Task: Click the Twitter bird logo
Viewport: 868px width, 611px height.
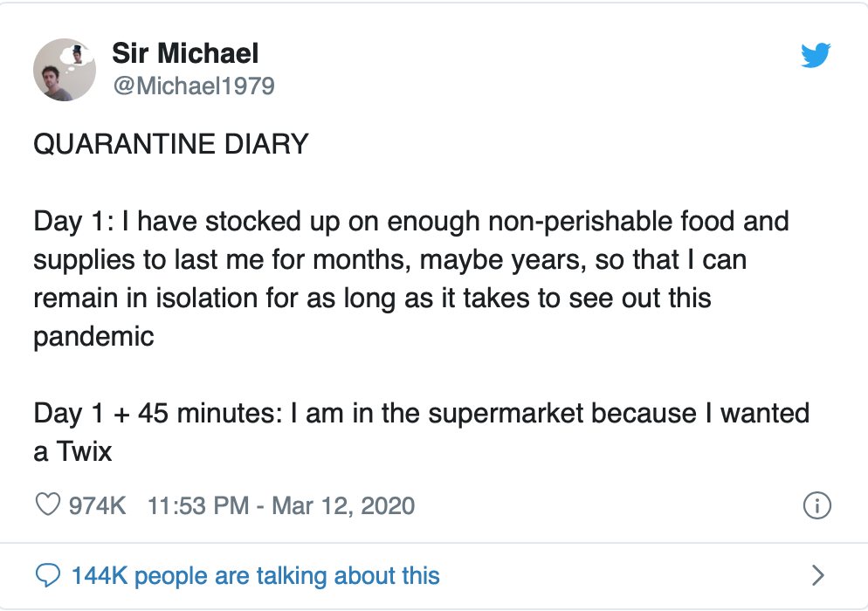Action: (816, 56)
